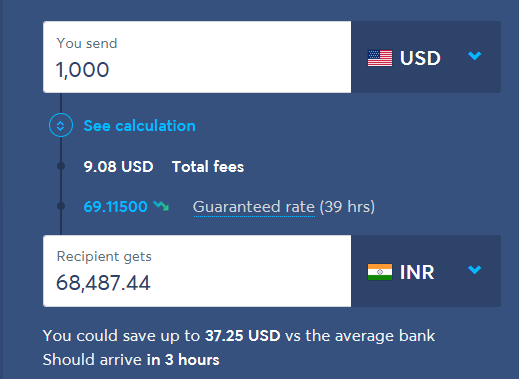
Task: Click the in 3 hours arrival text
Action: pos(183,360)
